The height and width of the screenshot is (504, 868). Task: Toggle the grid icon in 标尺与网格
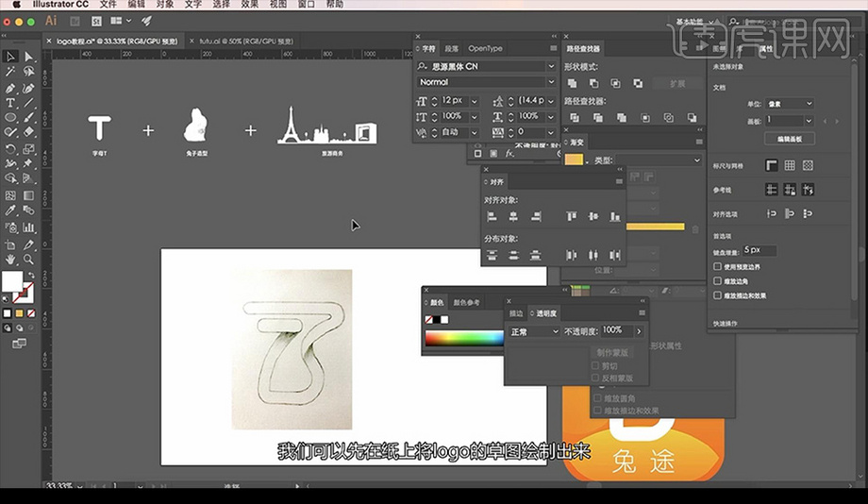[x=789, y=164]
